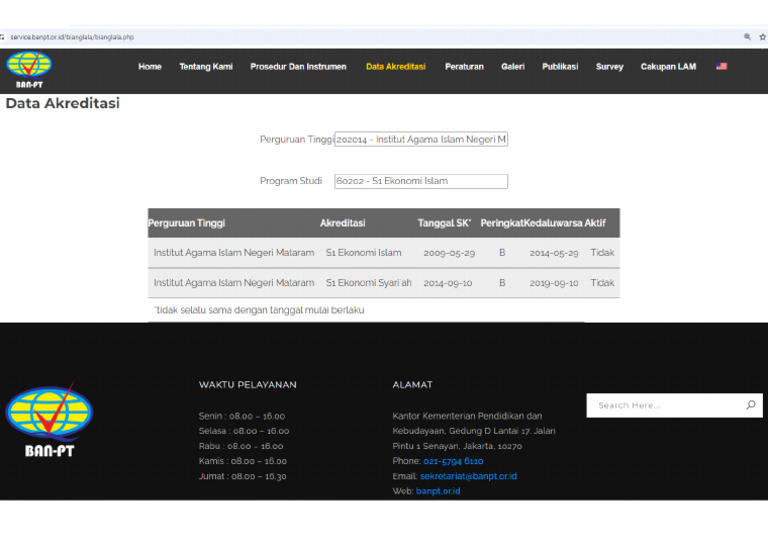The width and height of the screenshot is (768, 544).
Task: Click the search magnifier icon in footer
Action: pyautogui.click(x=750, y=405)
